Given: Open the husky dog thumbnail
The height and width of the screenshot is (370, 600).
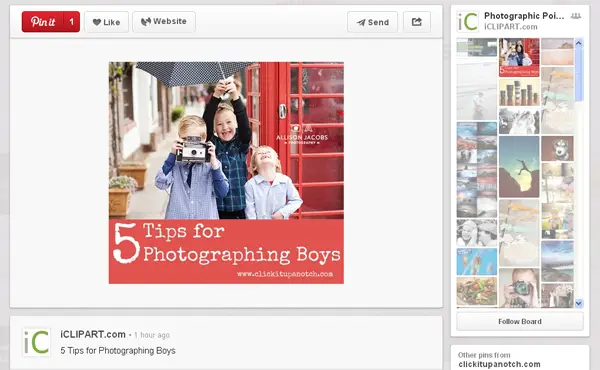Looking at the screenshot, I should point(557,148).
